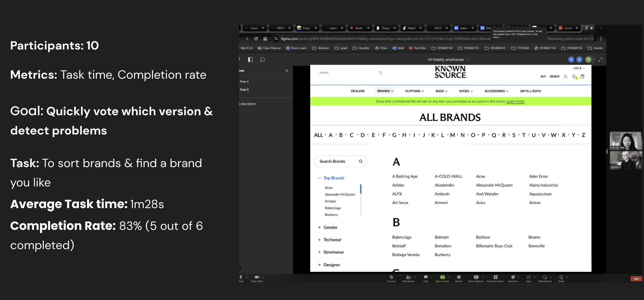Click the Learn more link in banner
This screenshot has width=644, height=300.
516,102
